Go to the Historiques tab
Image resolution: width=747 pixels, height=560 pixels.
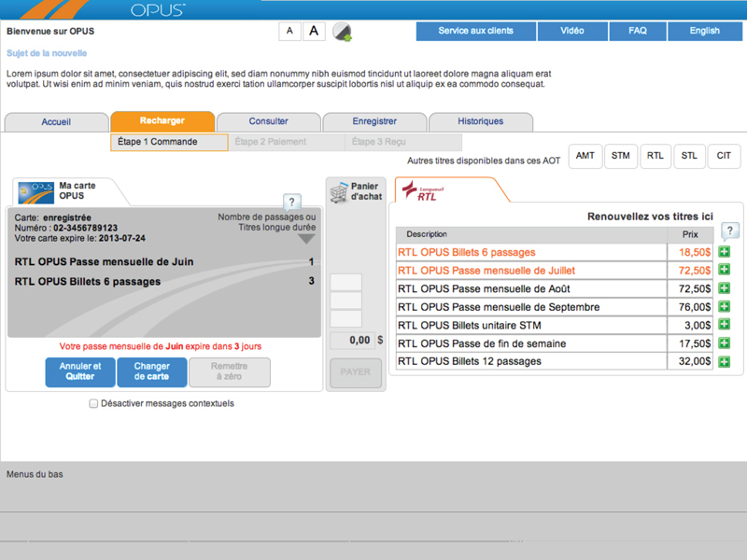(481, 121)
